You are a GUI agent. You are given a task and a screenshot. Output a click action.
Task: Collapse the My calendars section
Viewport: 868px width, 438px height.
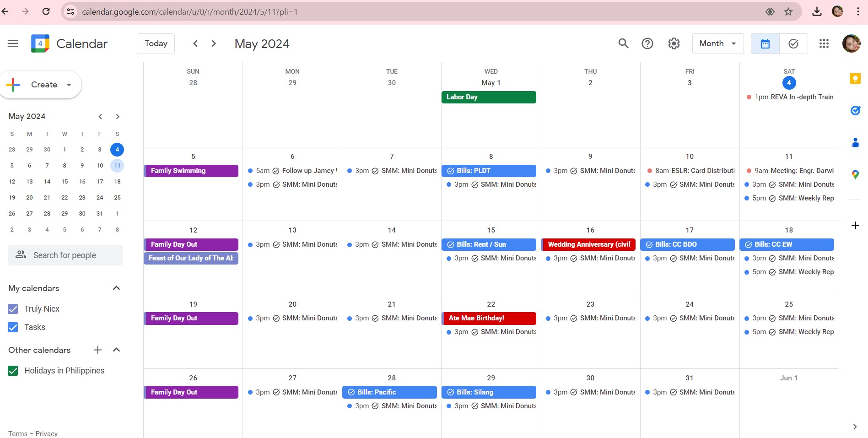coord(116,288)
